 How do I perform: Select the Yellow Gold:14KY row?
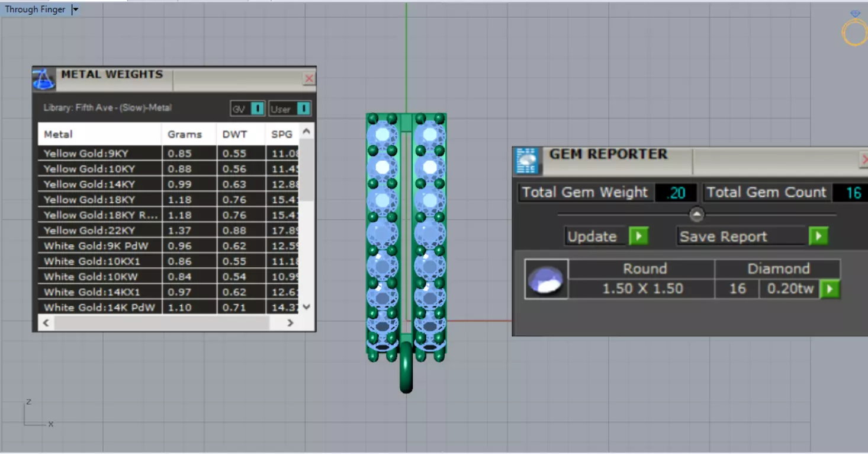coord(169,184)
